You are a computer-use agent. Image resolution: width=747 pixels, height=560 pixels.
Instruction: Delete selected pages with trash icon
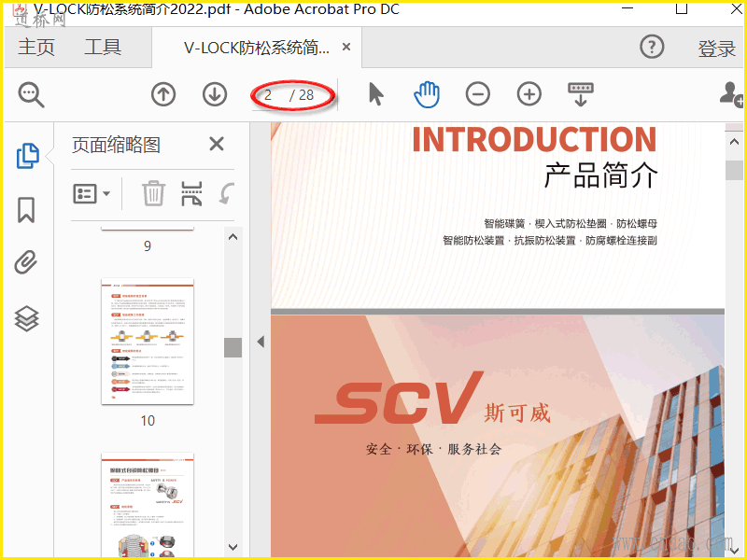pyautogui.click(x=153, y=193)
